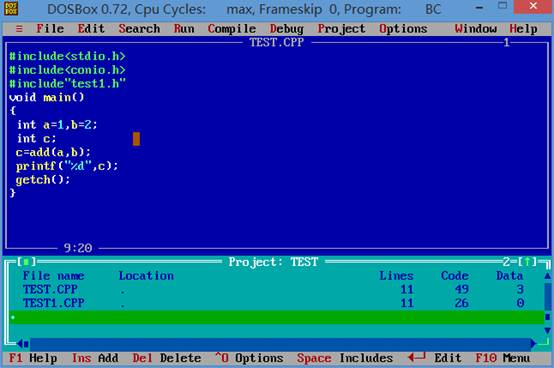Click Space Includes in the status bar

(345, 358)
